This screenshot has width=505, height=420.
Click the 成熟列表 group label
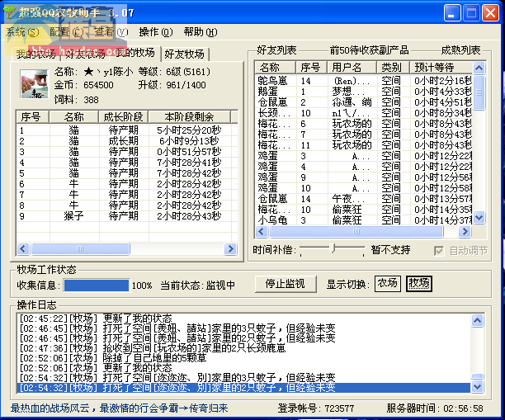click(x=460, y=50)
